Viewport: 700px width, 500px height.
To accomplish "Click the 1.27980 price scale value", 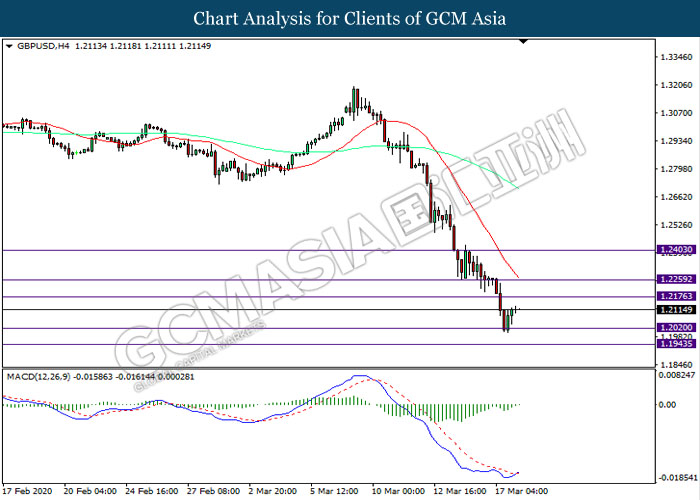I will pos(677,169).
